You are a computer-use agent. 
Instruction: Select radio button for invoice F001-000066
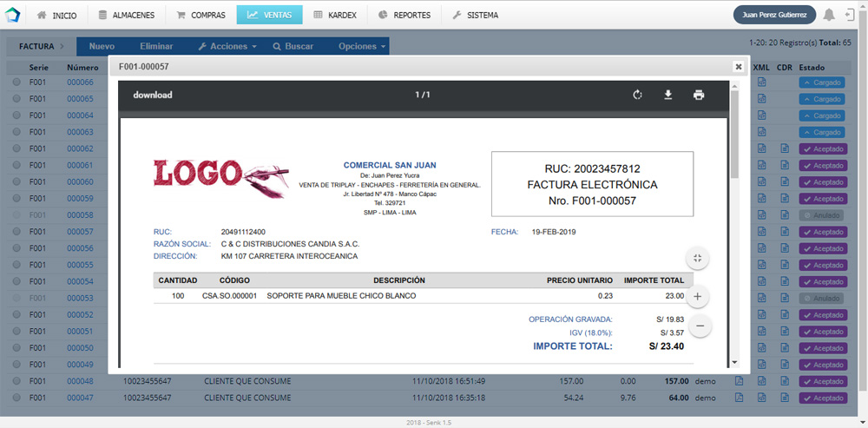[16, 82]
